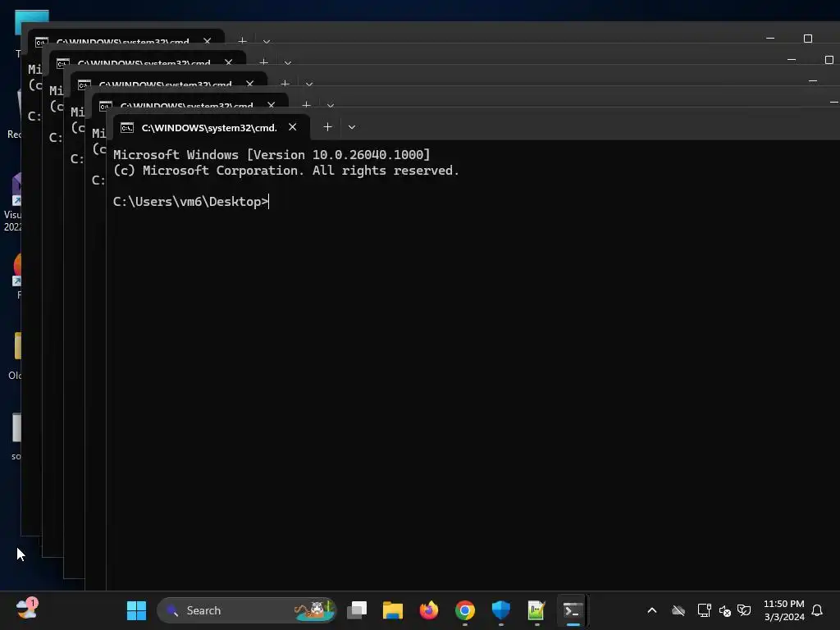840x630 pixels.
Task: Add new tab in rearmost terminal window
Action: pos(242,40)
